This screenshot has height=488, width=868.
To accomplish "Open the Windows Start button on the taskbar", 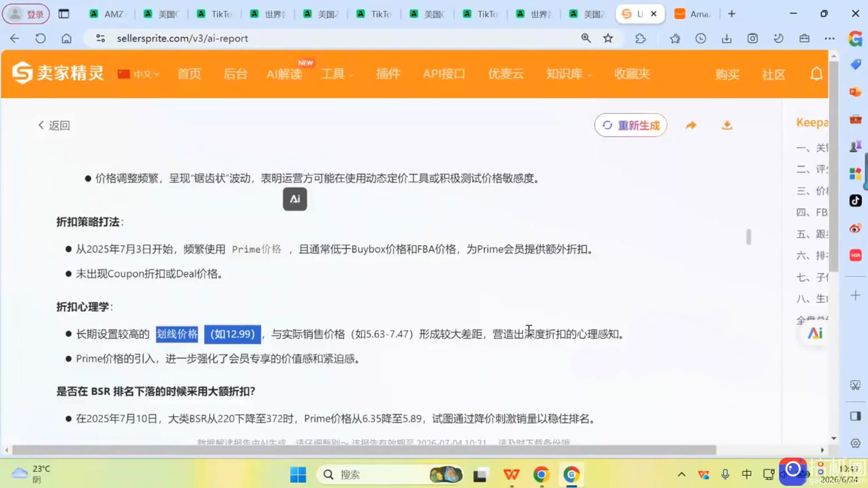I will point(298,475).
